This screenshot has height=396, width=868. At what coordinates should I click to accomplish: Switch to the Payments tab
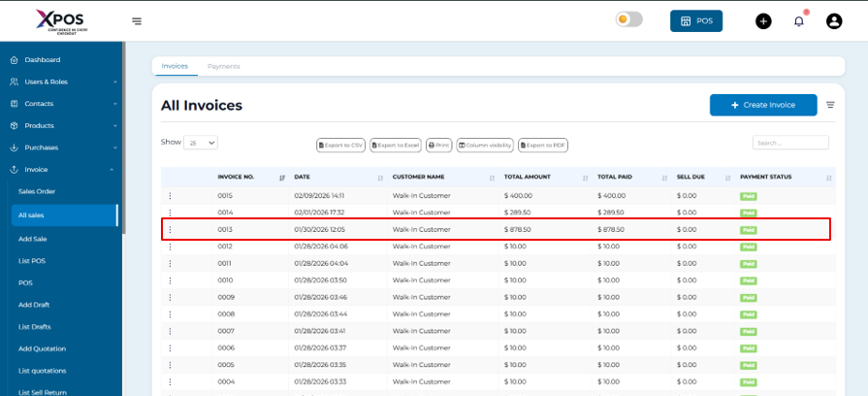pos(223,66)
